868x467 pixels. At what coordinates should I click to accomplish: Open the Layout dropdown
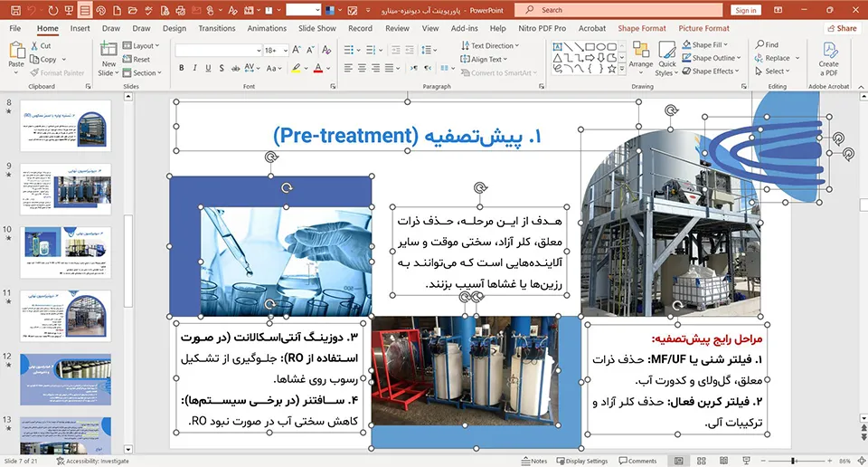click(141, 46)
